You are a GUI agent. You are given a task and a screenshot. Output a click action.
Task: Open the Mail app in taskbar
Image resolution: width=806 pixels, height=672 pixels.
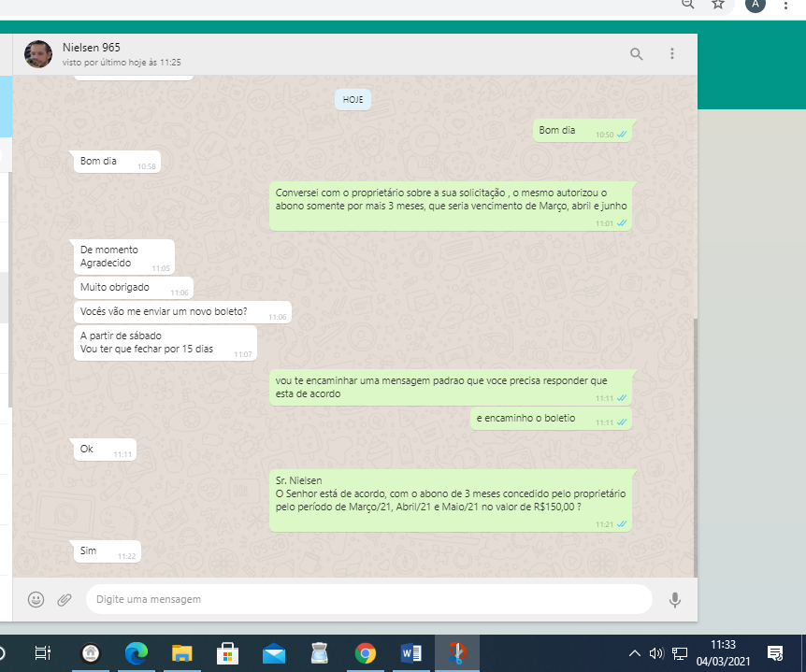point(274,653)
